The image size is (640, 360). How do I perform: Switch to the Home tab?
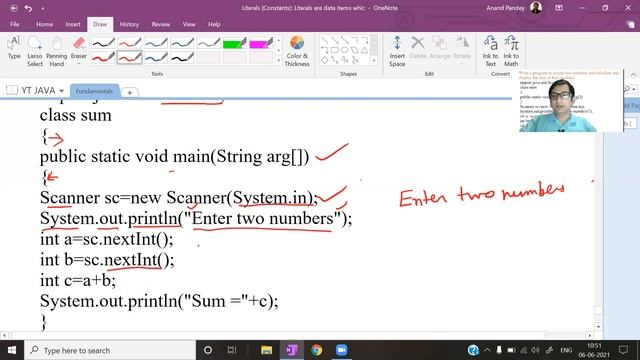click(44, 24)
